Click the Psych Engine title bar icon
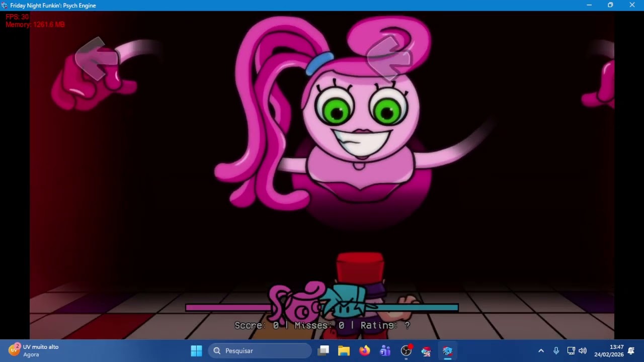Image resolution: width=644 pixels, height=362 pixels. [x=5, y=5]
